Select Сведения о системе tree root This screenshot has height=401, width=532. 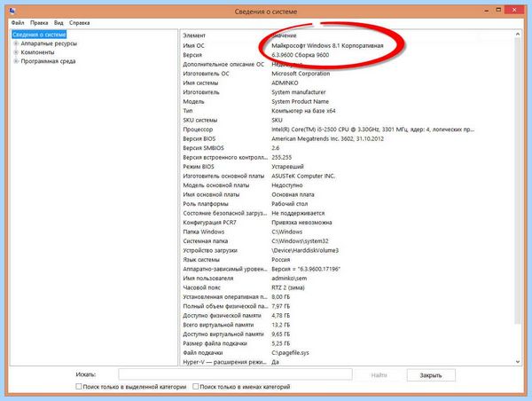click(39, 35)
